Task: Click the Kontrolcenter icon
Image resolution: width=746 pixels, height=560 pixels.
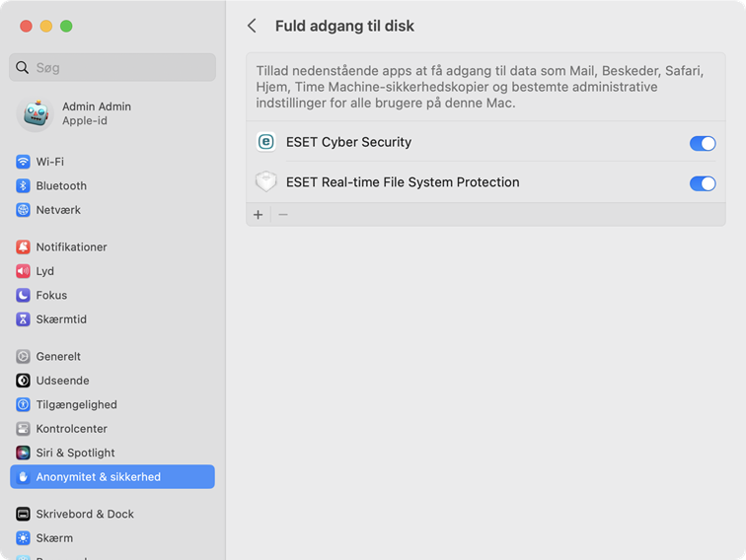Action: click(x=23, y=428)
